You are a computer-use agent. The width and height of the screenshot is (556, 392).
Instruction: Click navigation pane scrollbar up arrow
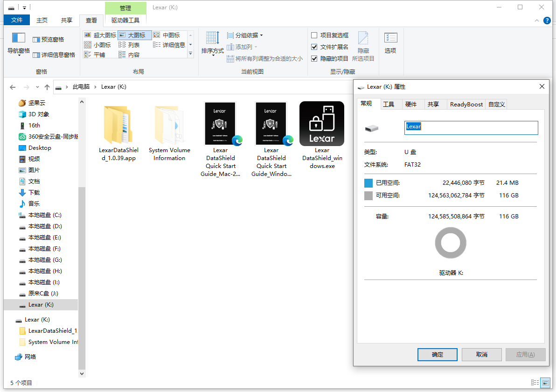(x=82, y=102)
